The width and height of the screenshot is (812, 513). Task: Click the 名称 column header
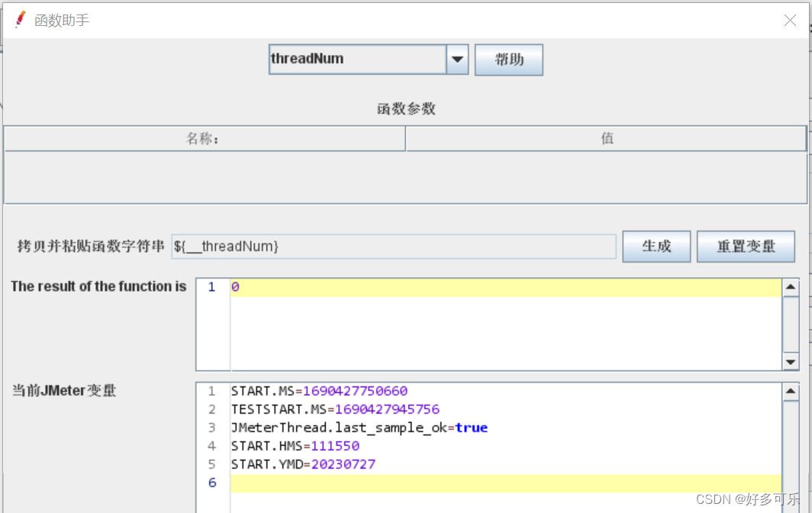[x=205, y=138]
